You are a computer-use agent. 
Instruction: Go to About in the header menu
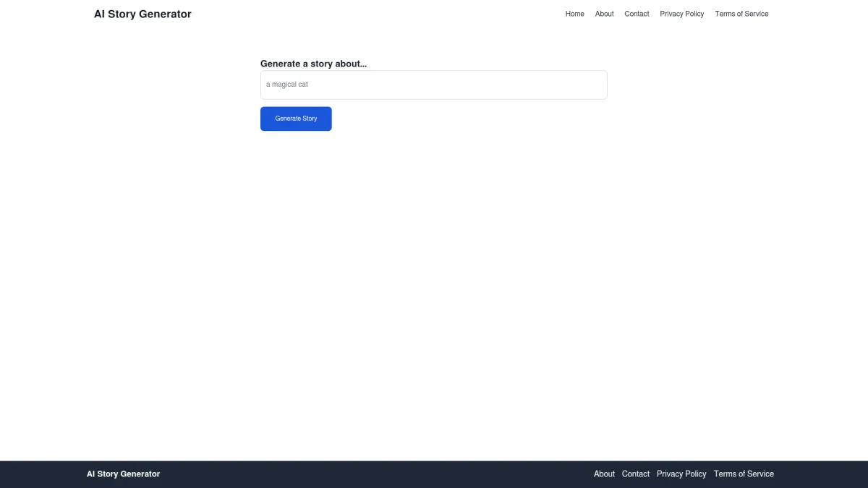[604, 14]
